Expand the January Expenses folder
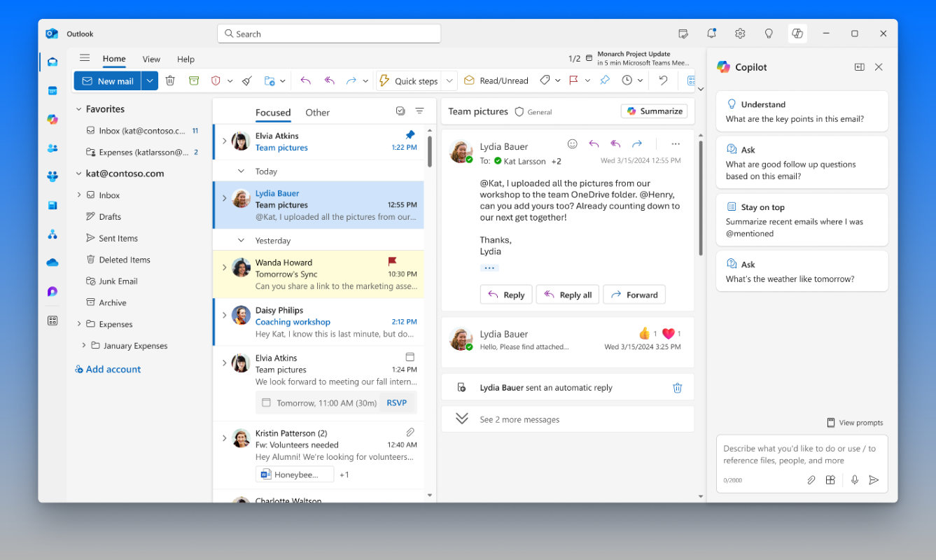936x560 pixels. [x=84, y=346]
